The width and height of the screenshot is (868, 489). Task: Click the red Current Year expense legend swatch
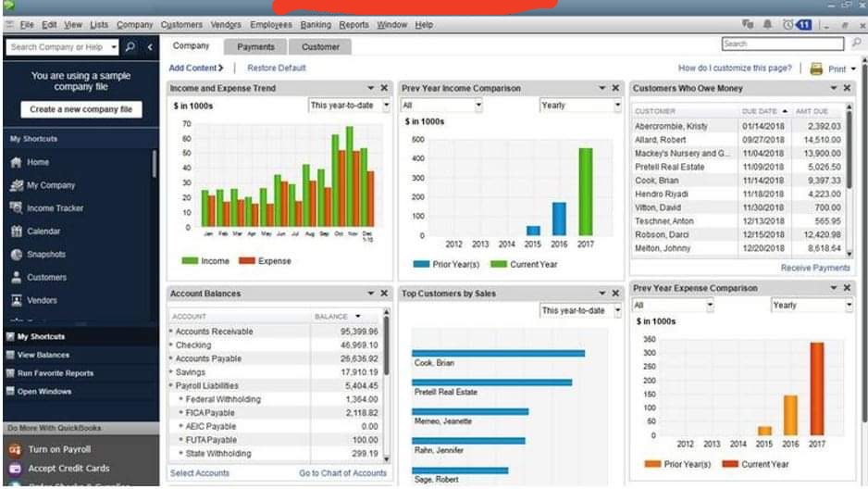[x=730, y=464]
